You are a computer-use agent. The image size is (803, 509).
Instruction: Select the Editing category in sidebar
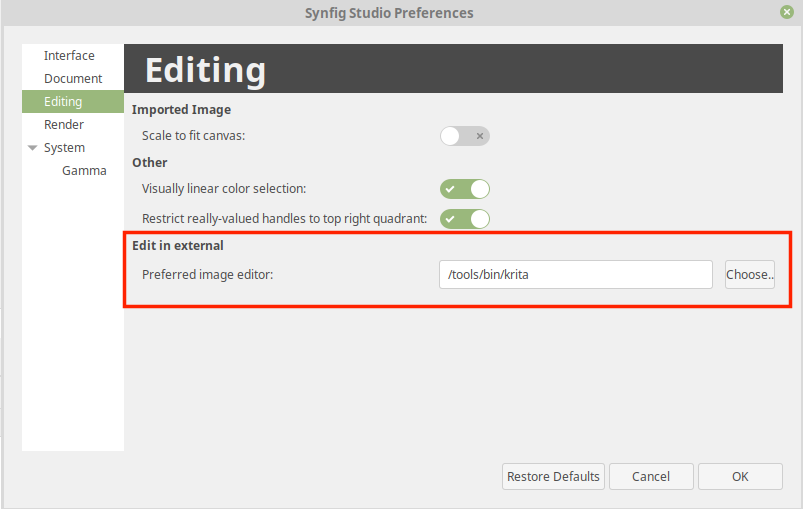coord(73,101)
